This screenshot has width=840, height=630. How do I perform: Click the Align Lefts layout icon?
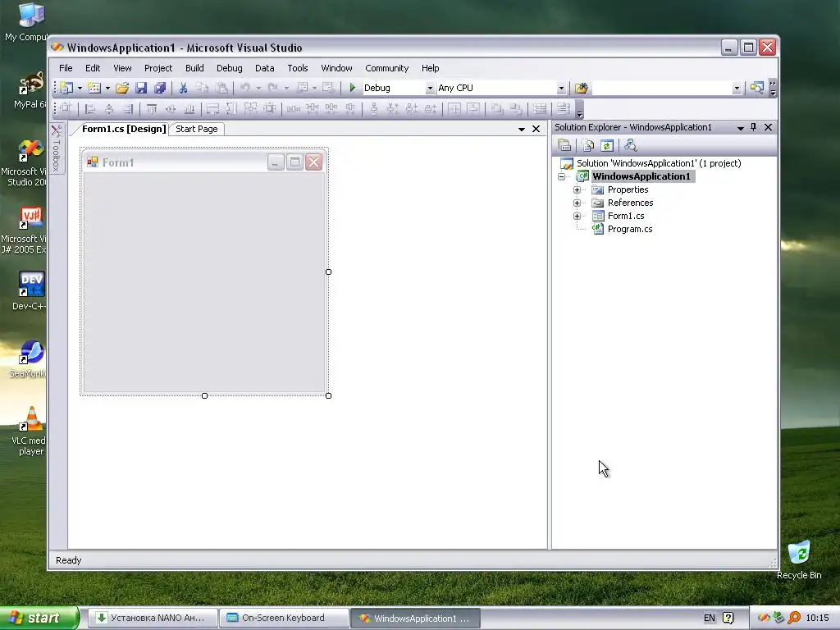[x=90, y=109]
